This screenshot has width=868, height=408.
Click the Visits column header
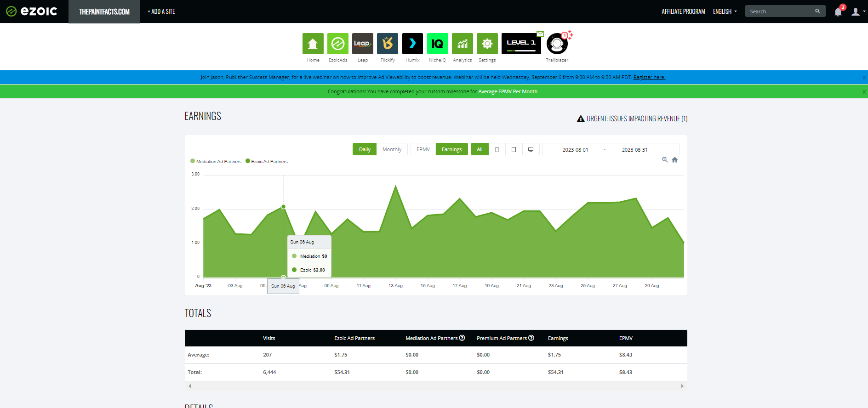(x=269, y=338)
